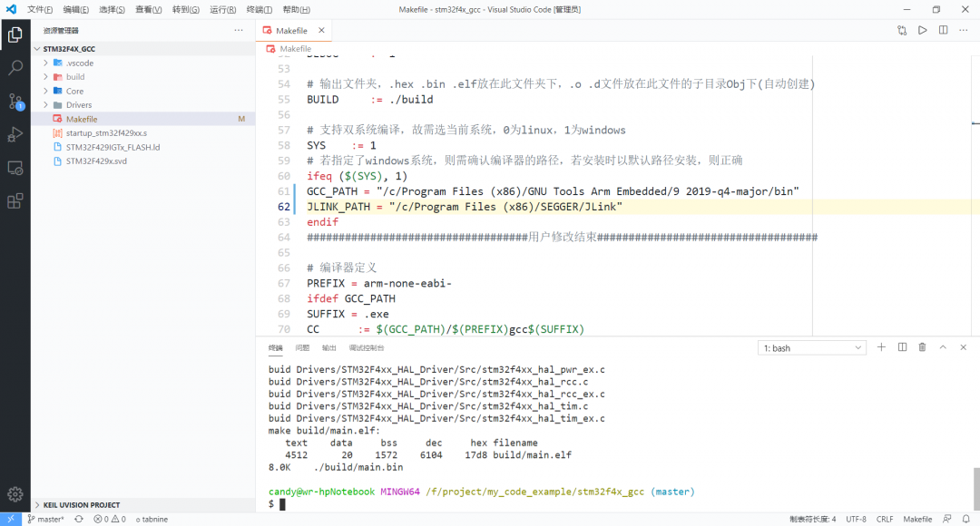Kill terminal with the trash icon
The width and height of the screenshot is (980, 526).
[x=922, y=347]
